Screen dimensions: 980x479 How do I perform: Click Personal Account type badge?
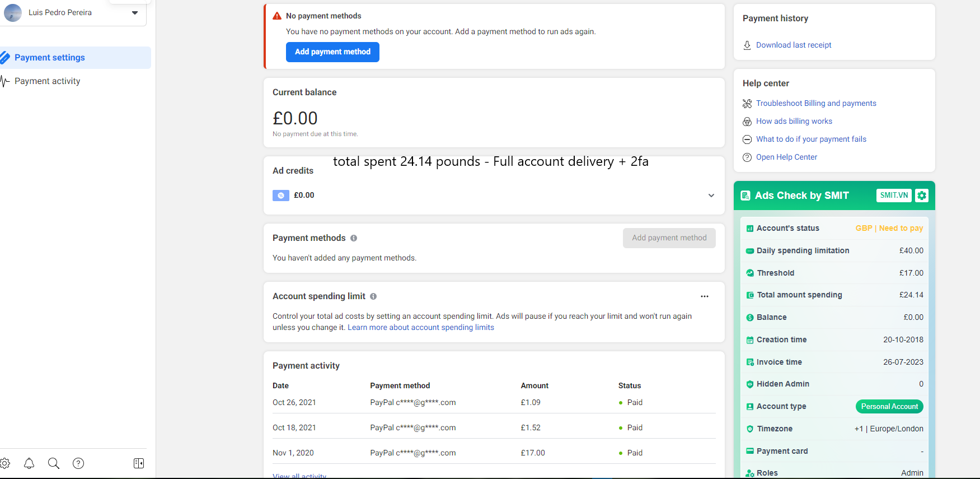pos(889,407)
